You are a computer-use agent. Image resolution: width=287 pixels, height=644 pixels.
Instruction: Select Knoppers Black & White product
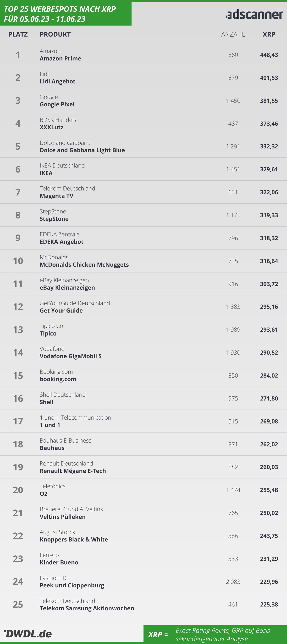point(74,540)
